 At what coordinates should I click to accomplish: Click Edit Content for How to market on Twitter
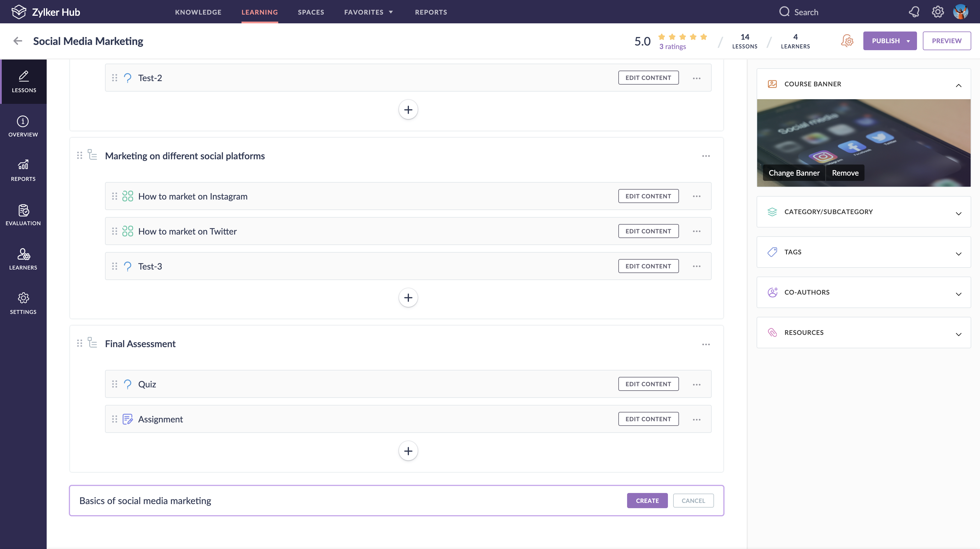tap(648, 231)
